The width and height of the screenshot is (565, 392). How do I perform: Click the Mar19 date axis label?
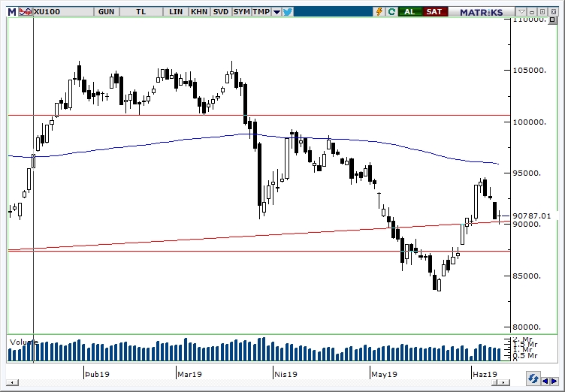[189, 374]
